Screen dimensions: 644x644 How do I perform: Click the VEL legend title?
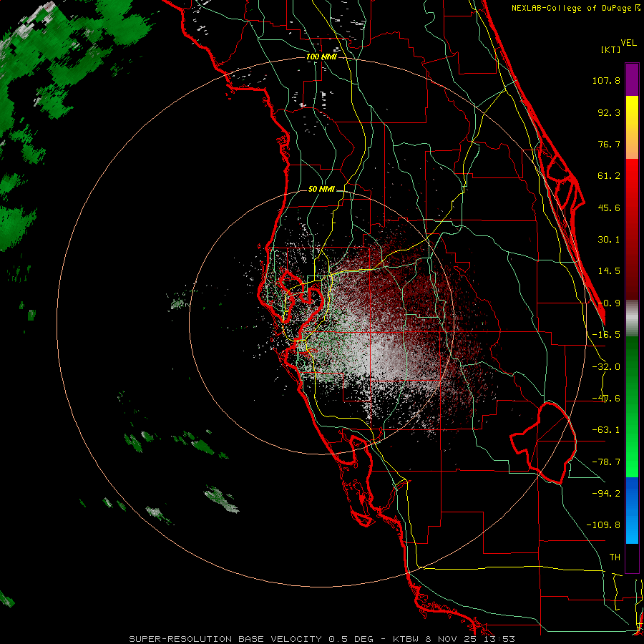(x=628, y=43)
